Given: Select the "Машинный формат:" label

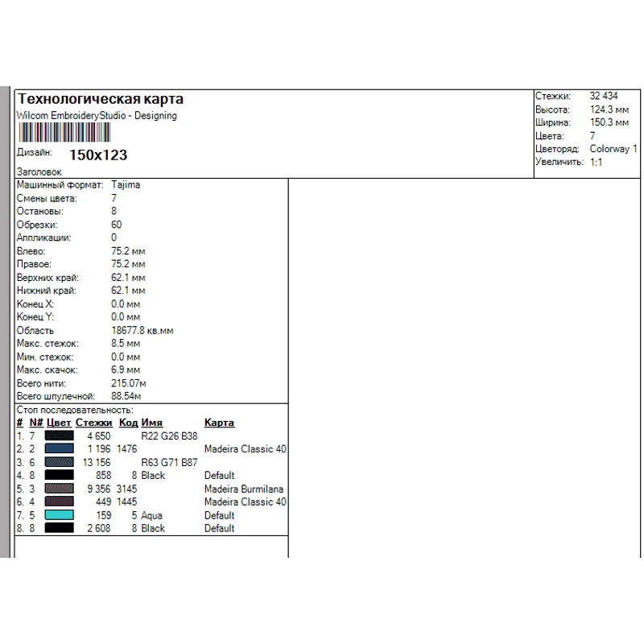Looking at the screenshot, I should 60,185.
